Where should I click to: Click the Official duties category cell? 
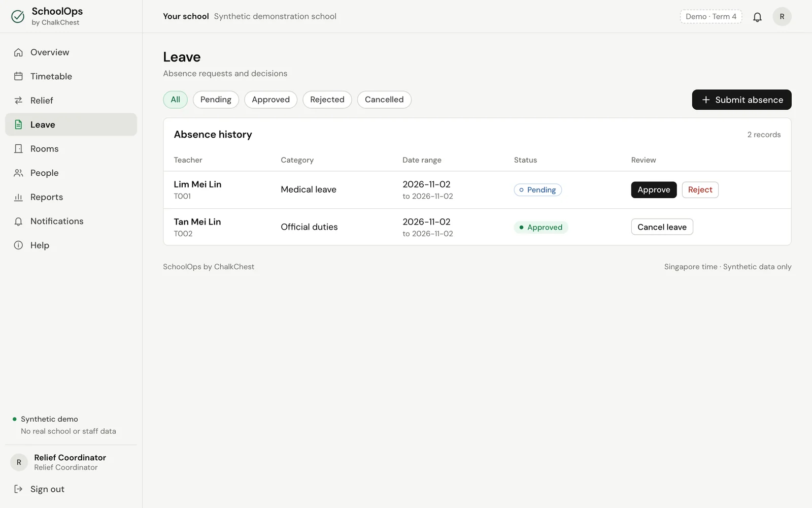tap(309, 227)
